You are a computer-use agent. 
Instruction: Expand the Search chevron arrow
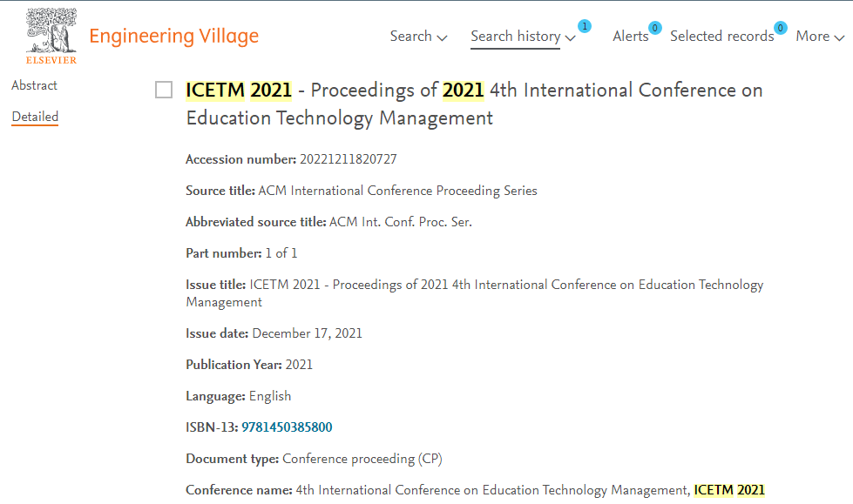click(x=443, y=37)
